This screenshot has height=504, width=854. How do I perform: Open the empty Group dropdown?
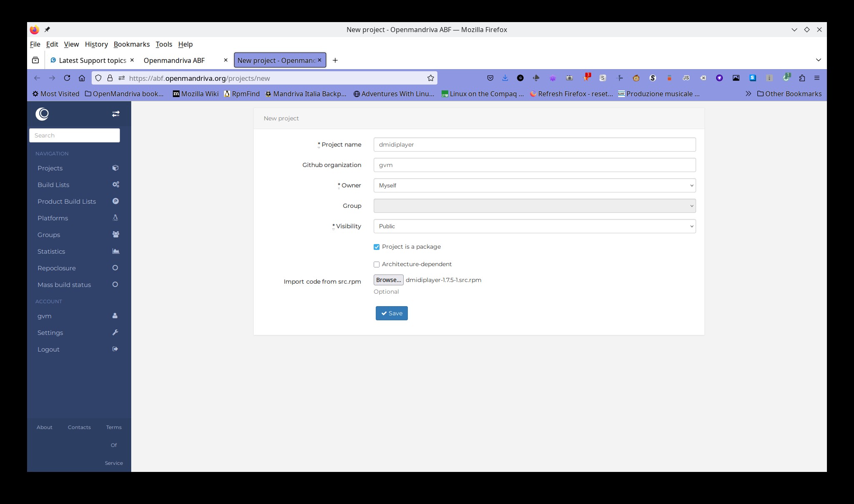pos(534,206)
